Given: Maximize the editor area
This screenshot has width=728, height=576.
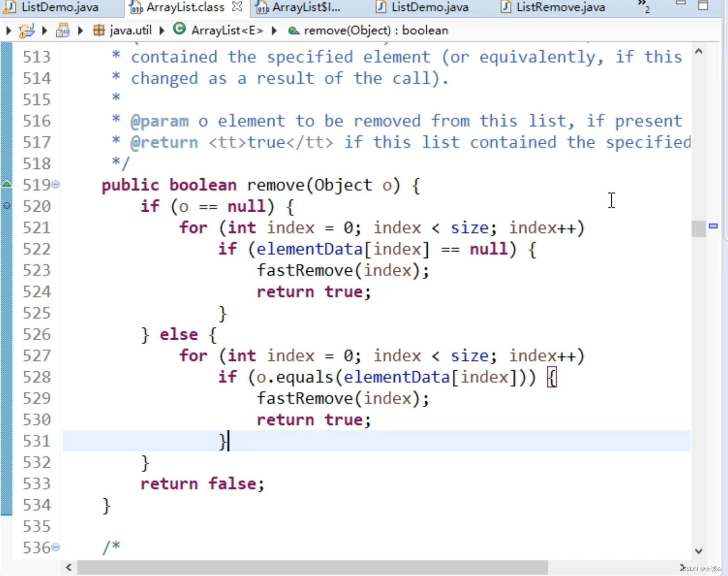Looking at the screenshot, I should click(x=703, y=5).
